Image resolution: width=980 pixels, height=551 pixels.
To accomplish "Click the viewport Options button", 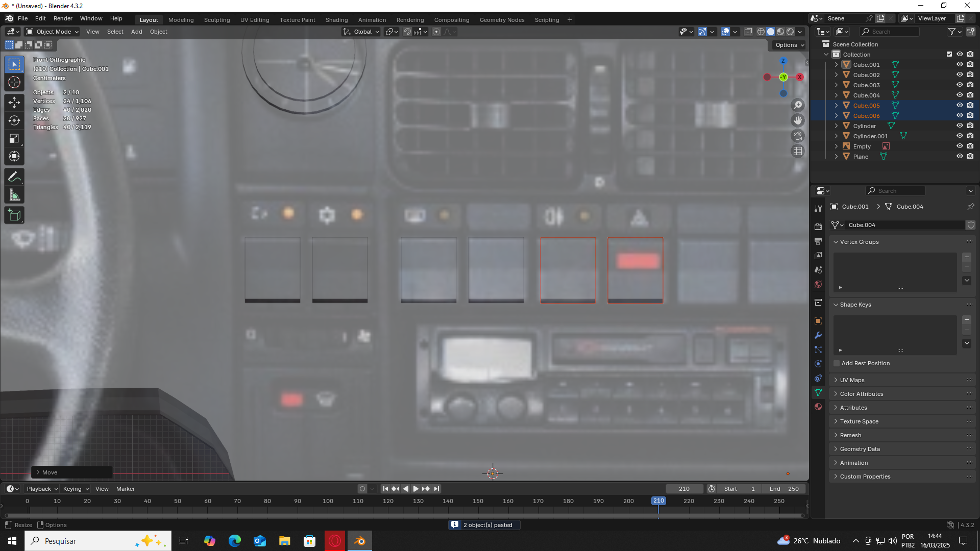I will click(789, 45).
